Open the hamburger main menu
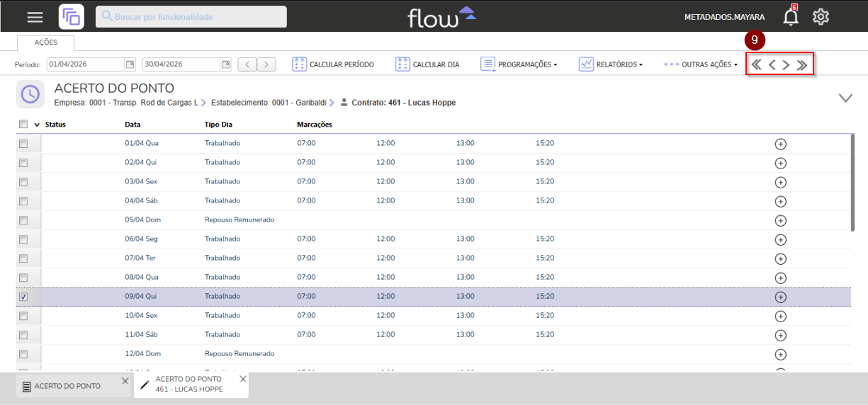 tap(35, 17)
